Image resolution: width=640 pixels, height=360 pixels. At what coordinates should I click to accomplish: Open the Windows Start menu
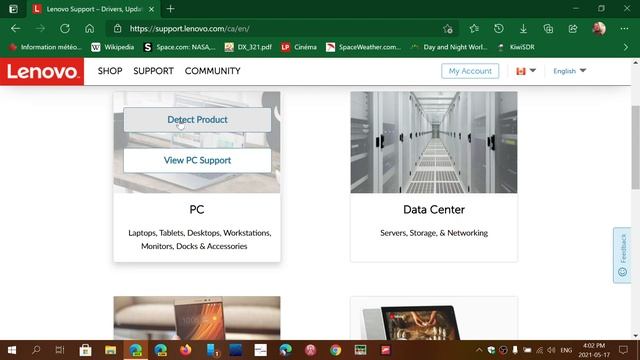(x=11, y=350)
